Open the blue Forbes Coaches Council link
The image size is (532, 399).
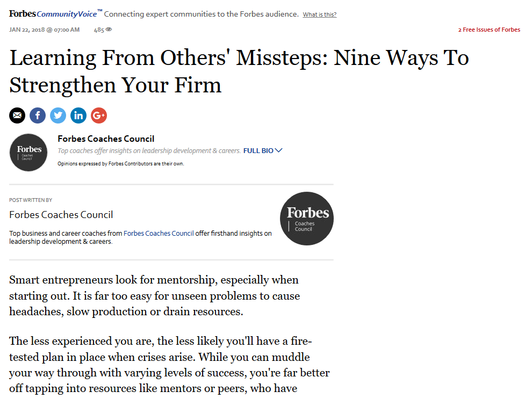[159, 234]
